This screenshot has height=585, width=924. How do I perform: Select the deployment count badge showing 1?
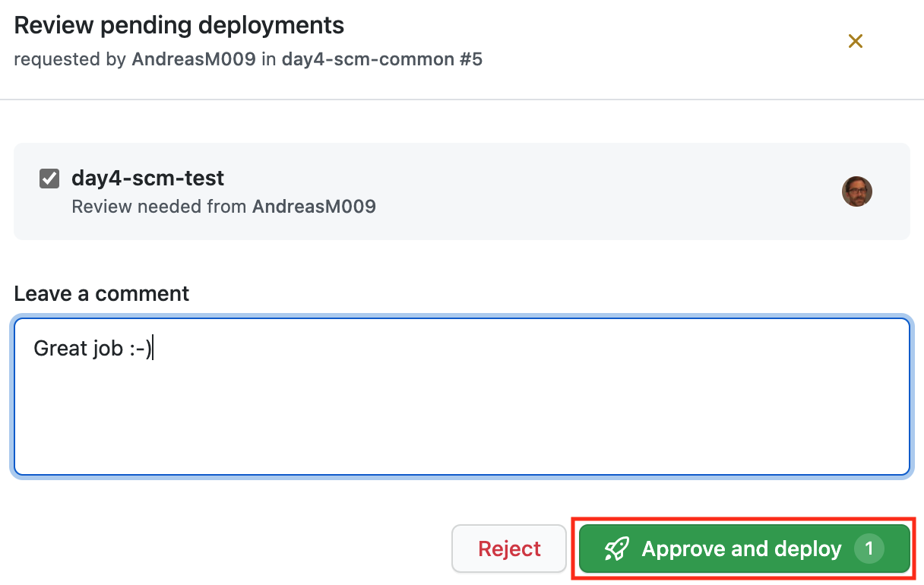click(869, 549)
